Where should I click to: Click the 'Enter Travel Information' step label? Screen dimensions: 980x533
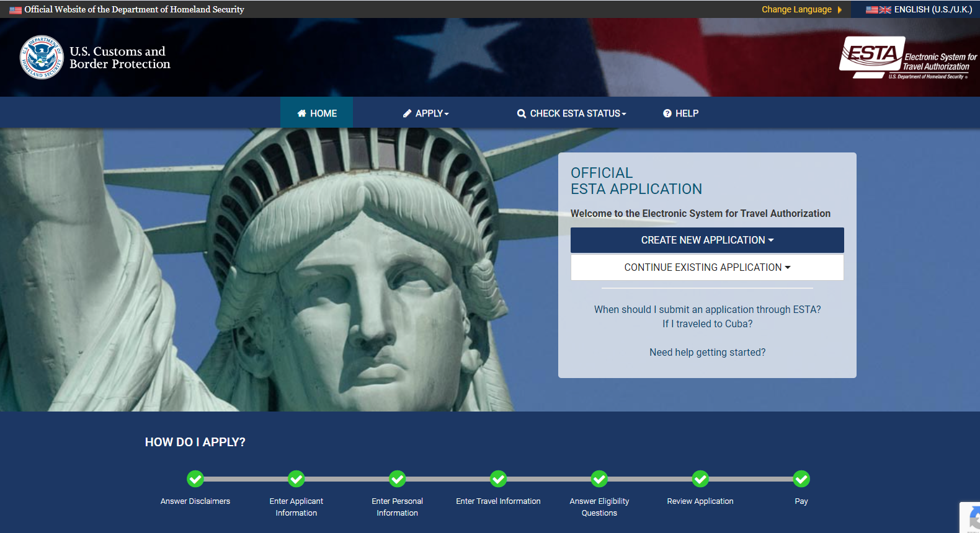[499, 501]
